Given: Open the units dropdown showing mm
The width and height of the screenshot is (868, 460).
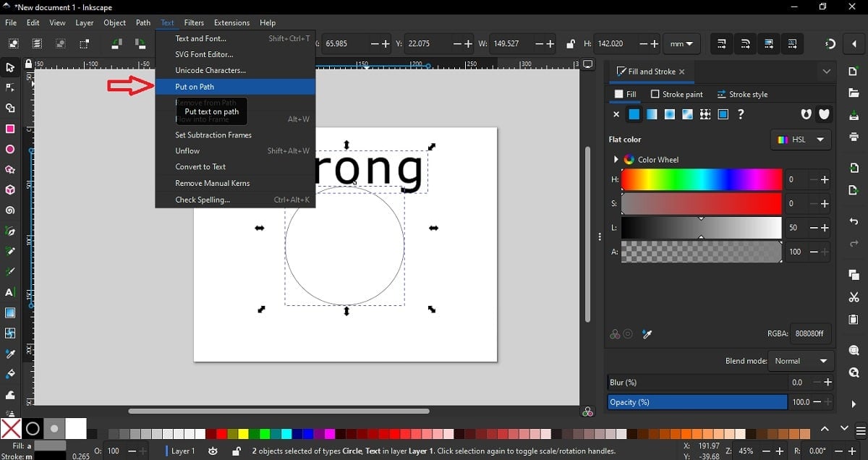Looking at the screenshot, I should (681, 43).
